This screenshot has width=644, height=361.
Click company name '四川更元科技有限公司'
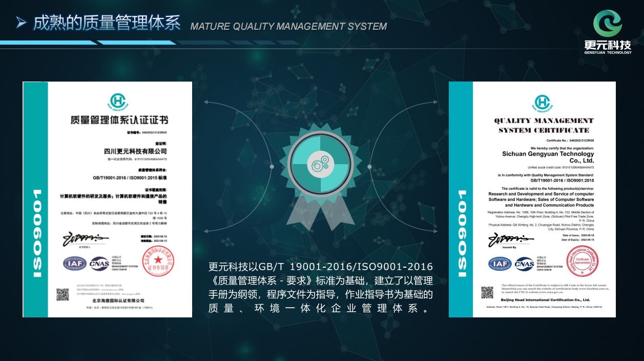[x=135, y=151]
